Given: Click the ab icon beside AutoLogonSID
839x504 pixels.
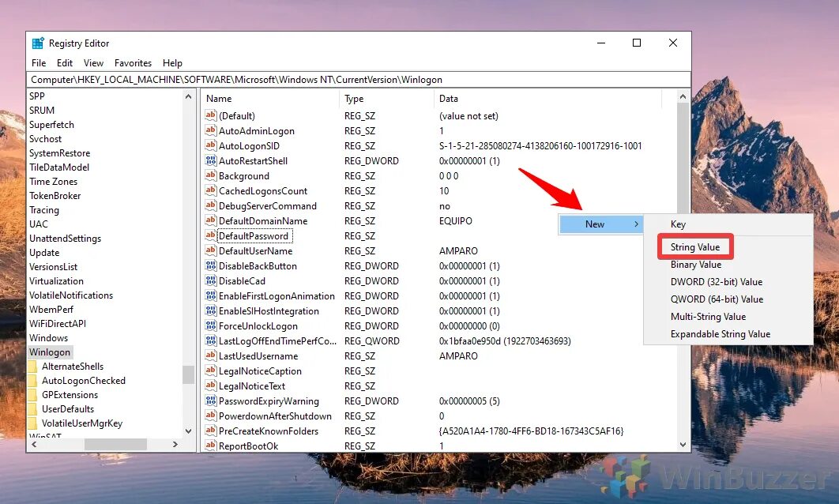Looking at the screenshot, I should coord(211,145).
